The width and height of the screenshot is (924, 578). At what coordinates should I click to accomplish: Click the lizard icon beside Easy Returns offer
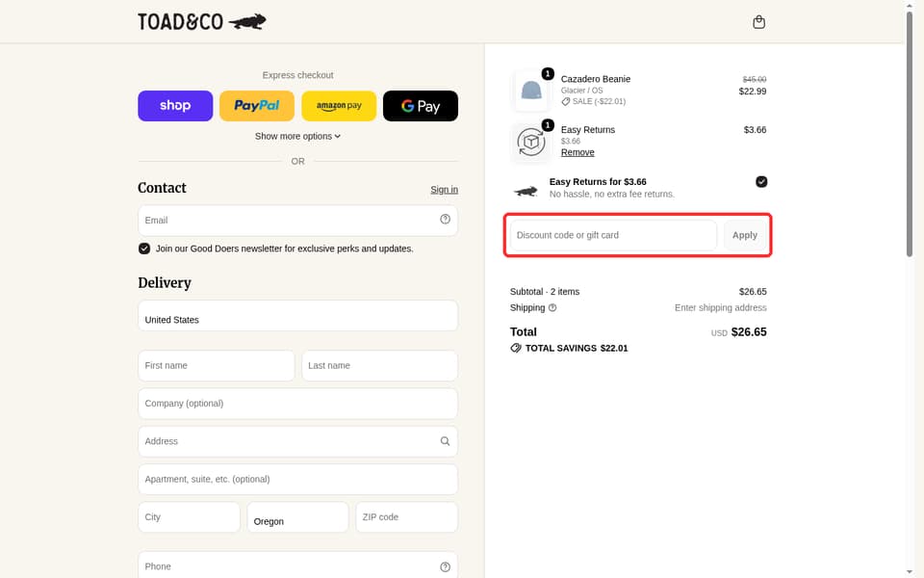526,191
